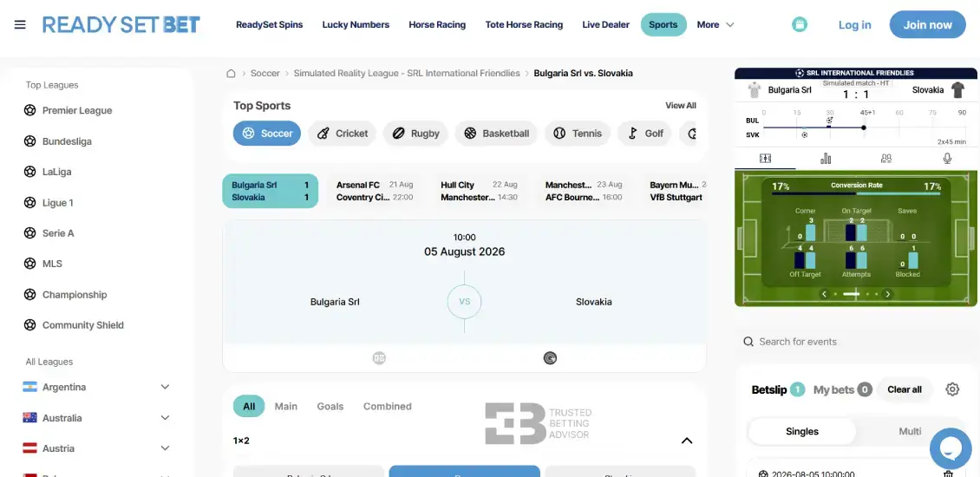
Task: Click the Australia flag icon
Action: [x=29, y=418]
